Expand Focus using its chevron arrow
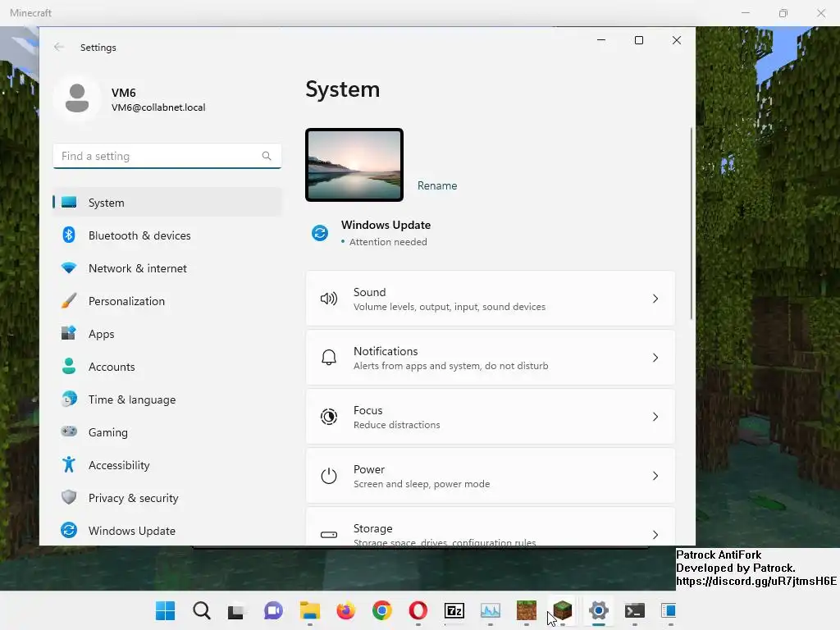This screenshot has width=840, height=630. click(655, 417)
